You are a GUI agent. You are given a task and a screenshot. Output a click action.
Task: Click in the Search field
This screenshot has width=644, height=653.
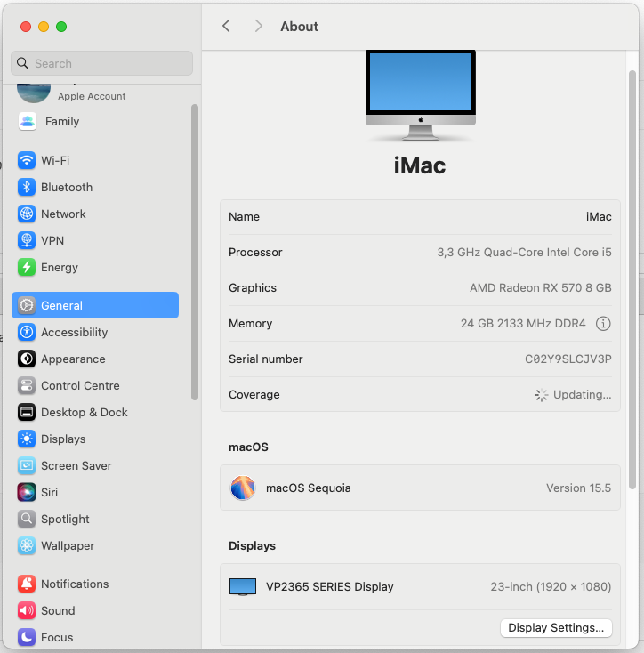102,63
